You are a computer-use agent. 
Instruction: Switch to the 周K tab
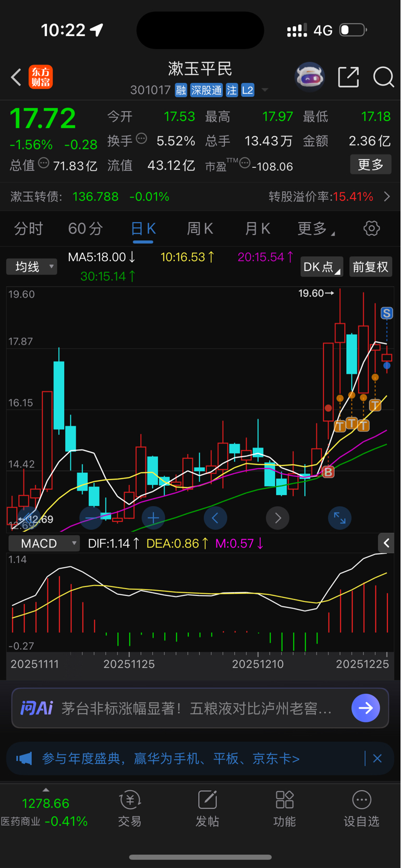(x=200, y=228)
